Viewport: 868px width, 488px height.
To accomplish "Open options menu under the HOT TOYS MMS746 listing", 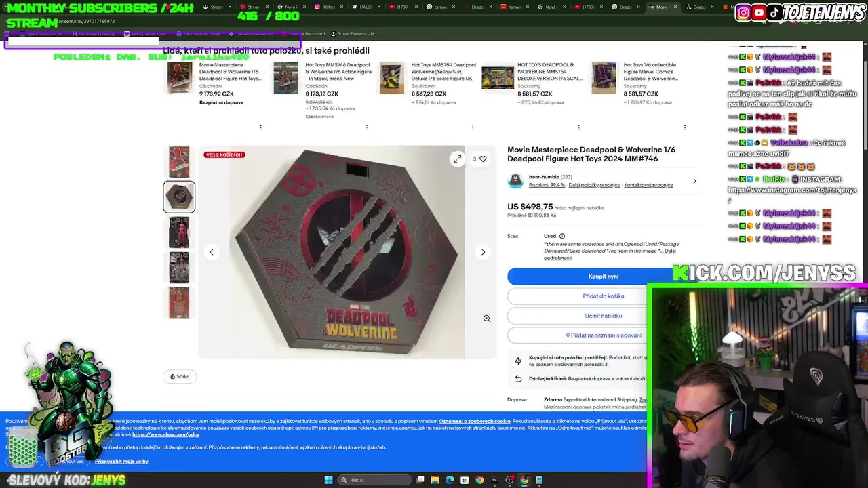I will (578, 127).
